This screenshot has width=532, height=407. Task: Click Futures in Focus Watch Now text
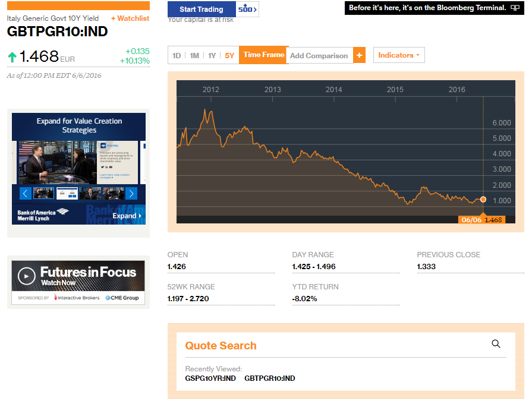point(58,283)
